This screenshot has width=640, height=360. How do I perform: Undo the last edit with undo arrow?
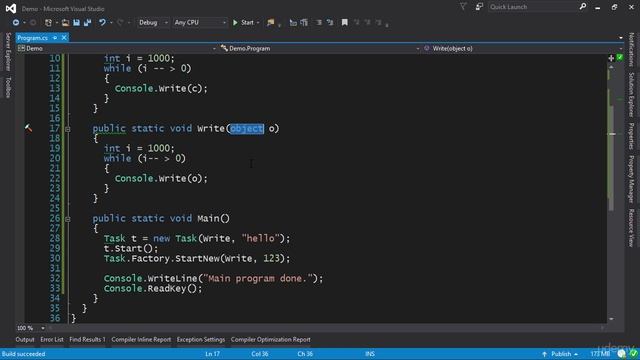(x=102, y=22)
